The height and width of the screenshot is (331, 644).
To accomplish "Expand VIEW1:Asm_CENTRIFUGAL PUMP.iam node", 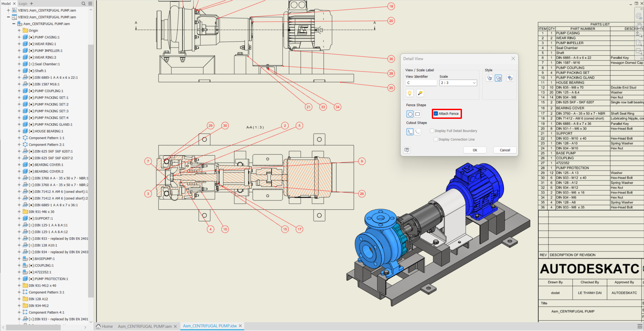I will pos(8,10).
